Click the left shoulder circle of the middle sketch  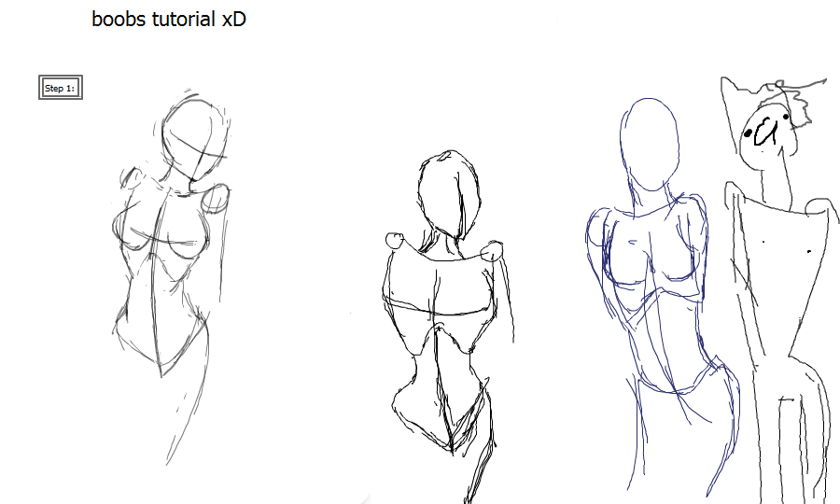397,242
